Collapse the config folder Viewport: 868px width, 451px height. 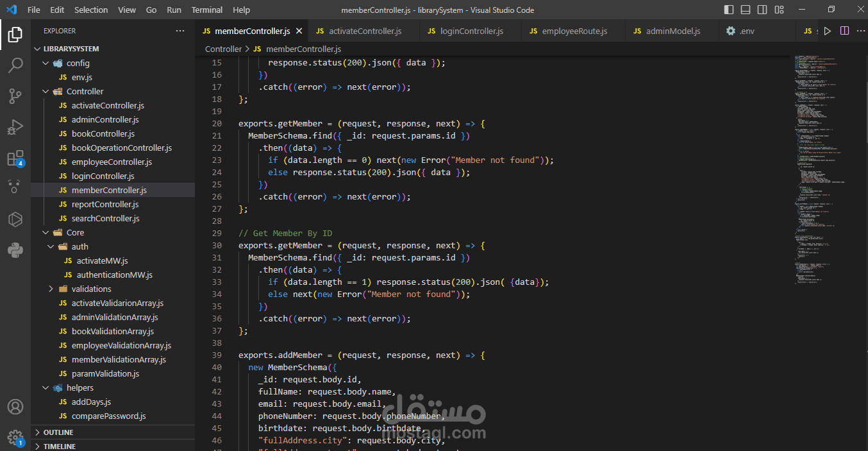113,63
